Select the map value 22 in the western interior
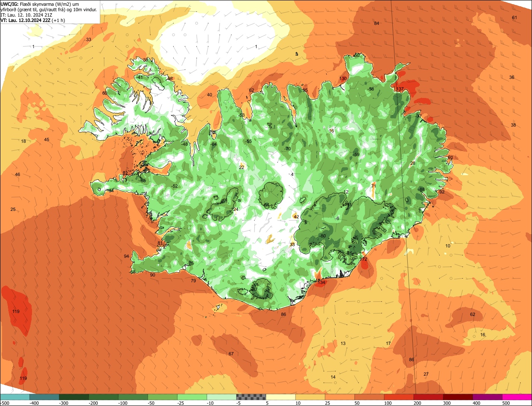 (241, 167)
